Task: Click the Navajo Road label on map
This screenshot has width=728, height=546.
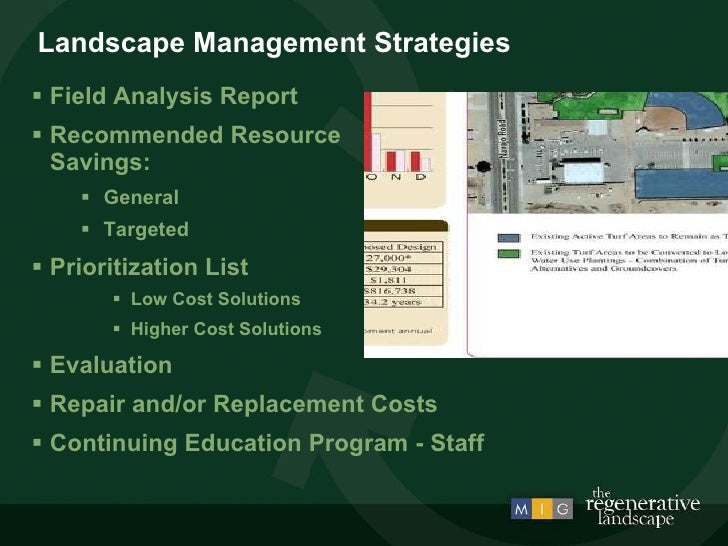Action: pyautogui.click(x=502, y=140)
